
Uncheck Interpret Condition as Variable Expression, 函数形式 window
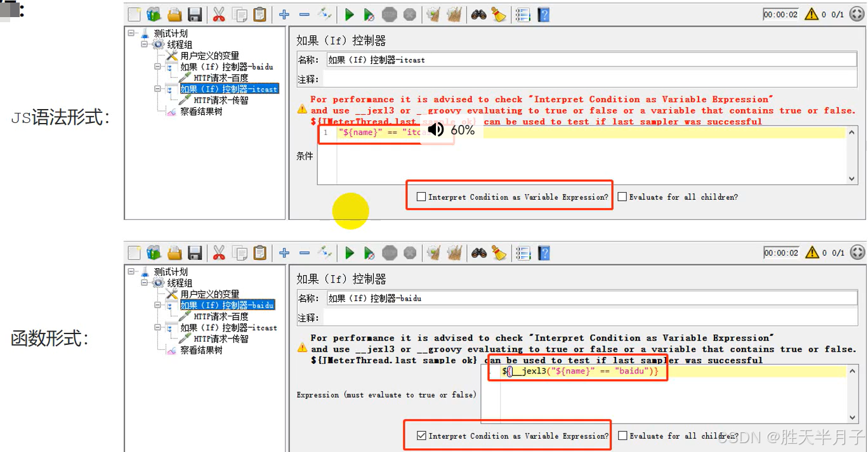click(421, 436)
